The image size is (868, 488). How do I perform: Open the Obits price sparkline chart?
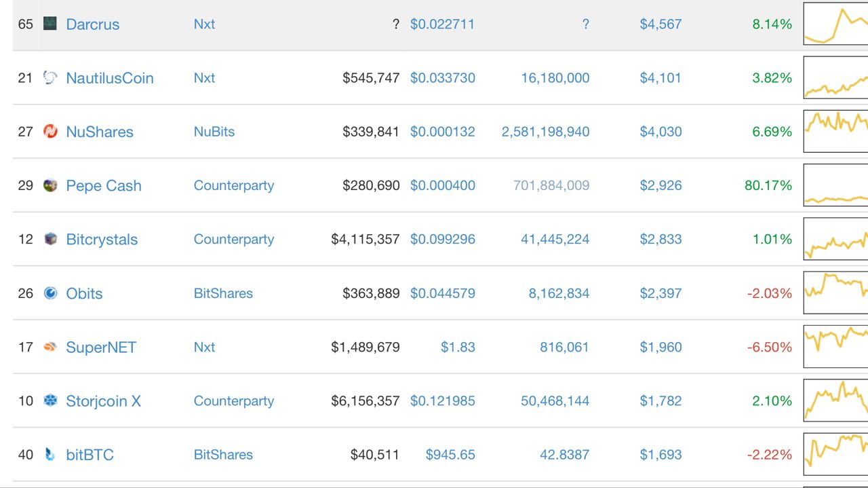pyautogui.click(x=835, y=293)
